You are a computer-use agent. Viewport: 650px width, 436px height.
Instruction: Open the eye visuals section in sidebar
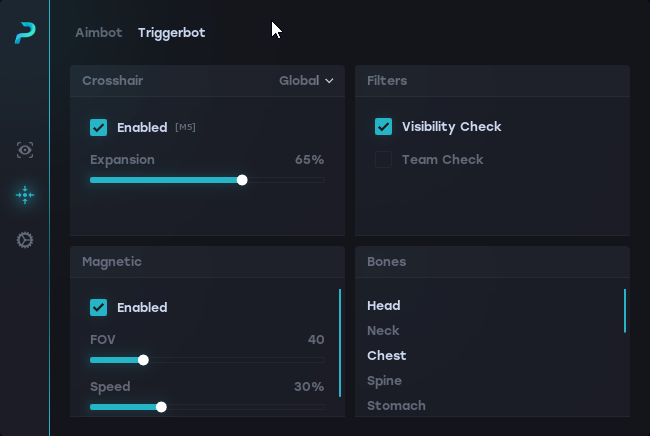pos(25,150)
